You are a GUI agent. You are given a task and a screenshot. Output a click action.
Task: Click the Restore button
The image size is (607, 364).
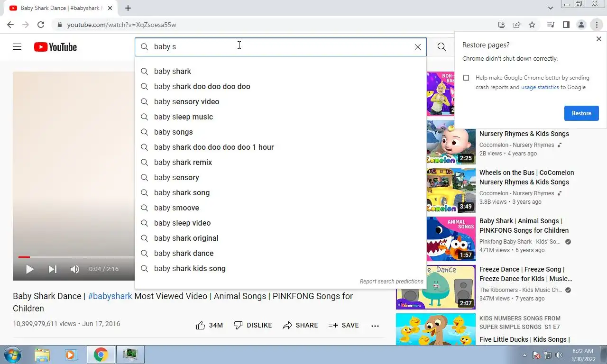tap(581, 113)
